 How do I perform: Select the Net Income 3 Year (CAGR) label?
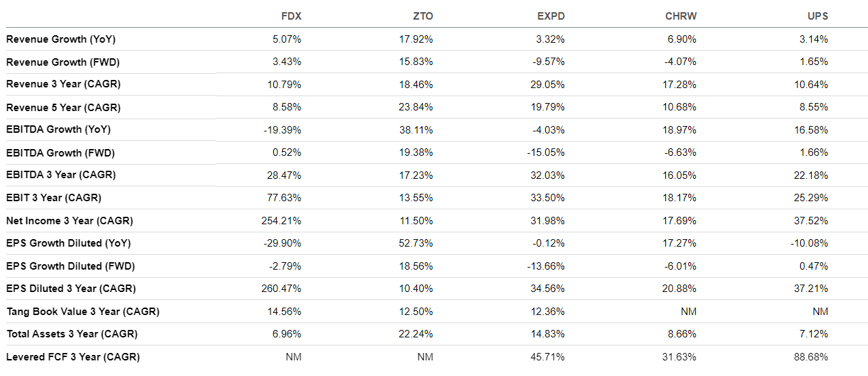tap(69, 221)
